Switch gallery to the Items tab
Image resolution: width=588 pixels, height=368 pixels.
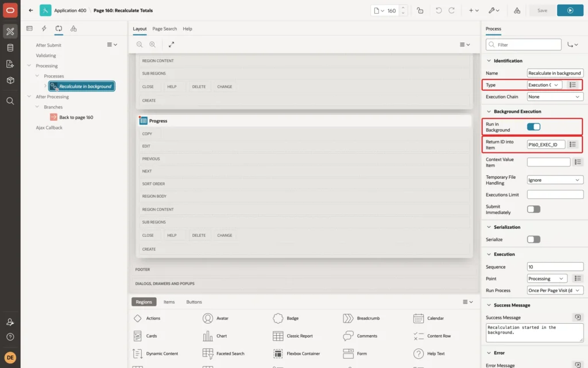[x=169, y=301]
